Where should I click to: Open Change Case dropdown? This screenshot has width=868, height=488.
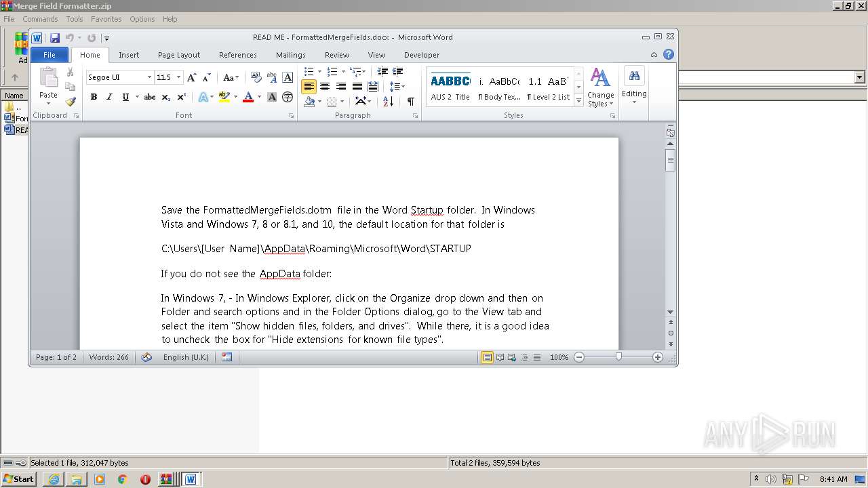click(x=231, y=77)
